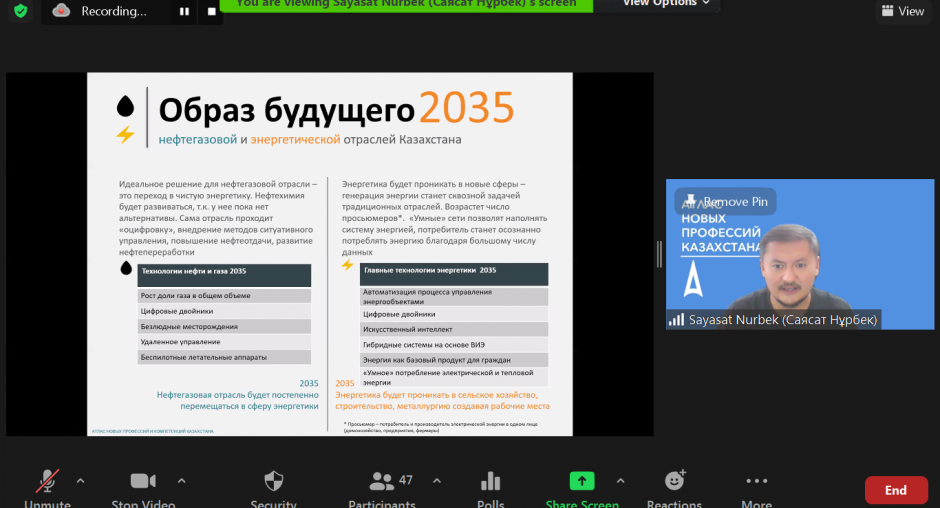The width and height of the screenshot is (940, 508).
Task: Unmute the microphone
Action: click(x=47, y=483)
